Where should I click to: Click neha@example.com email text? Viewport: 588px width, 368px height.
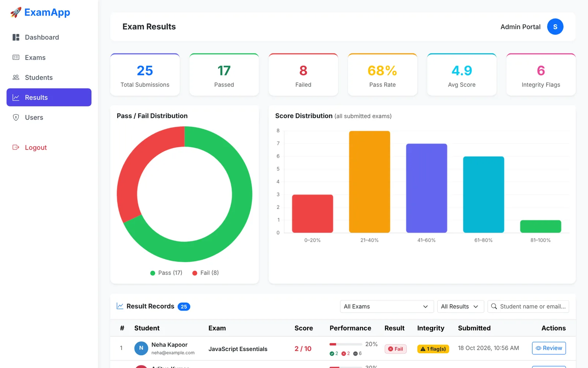pos(173,353)
